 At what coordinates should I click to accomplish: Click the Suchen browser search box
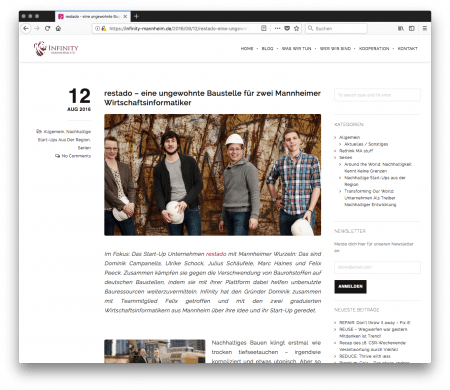336,28
